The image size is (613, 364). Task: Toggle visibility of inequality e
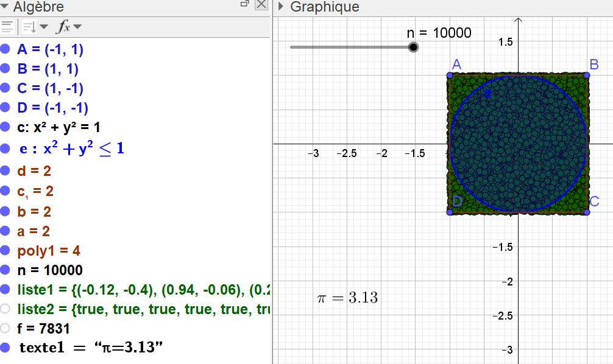pos(5,149)
